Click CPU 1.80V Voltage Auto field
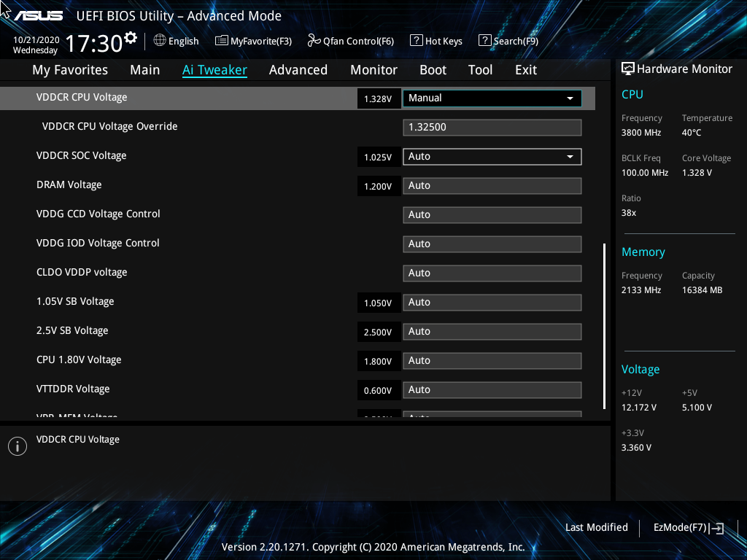Screen dimensions: 747x560 (x=492, y=361)
